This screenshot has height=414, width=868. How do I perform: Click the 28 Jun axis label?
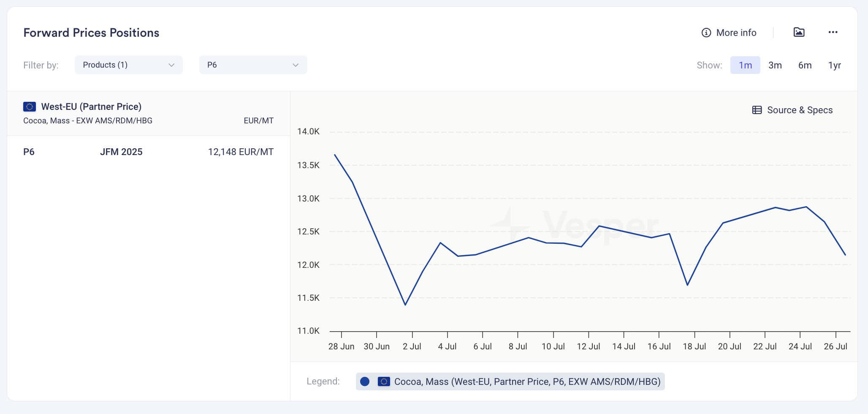point(341,346)
